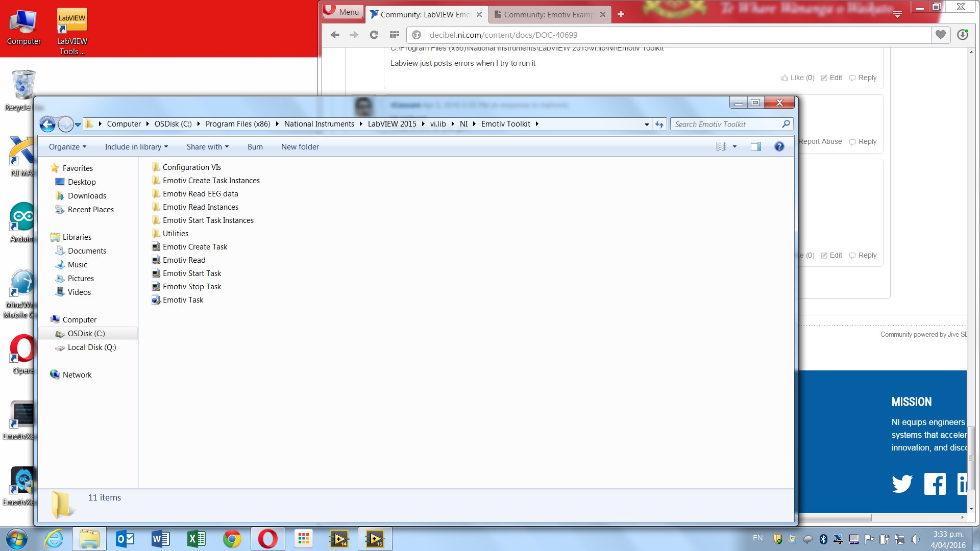980x551 pixels.
Task: Select the Emotiv Task file
Action: pos(177,300)
